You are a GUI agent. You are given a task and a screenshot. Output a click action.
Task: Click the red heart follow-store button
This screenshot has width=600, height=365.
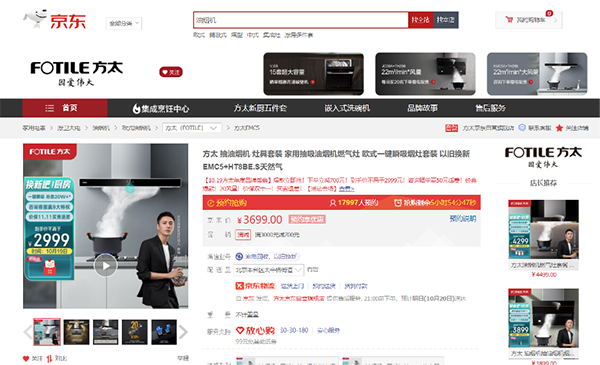[x=171, y=72]
